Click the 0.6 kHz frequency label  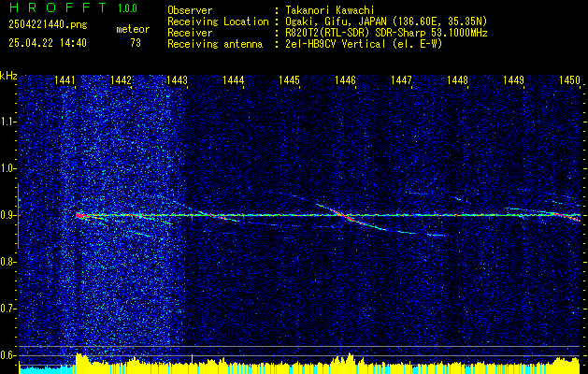click(x=8, y=355)
